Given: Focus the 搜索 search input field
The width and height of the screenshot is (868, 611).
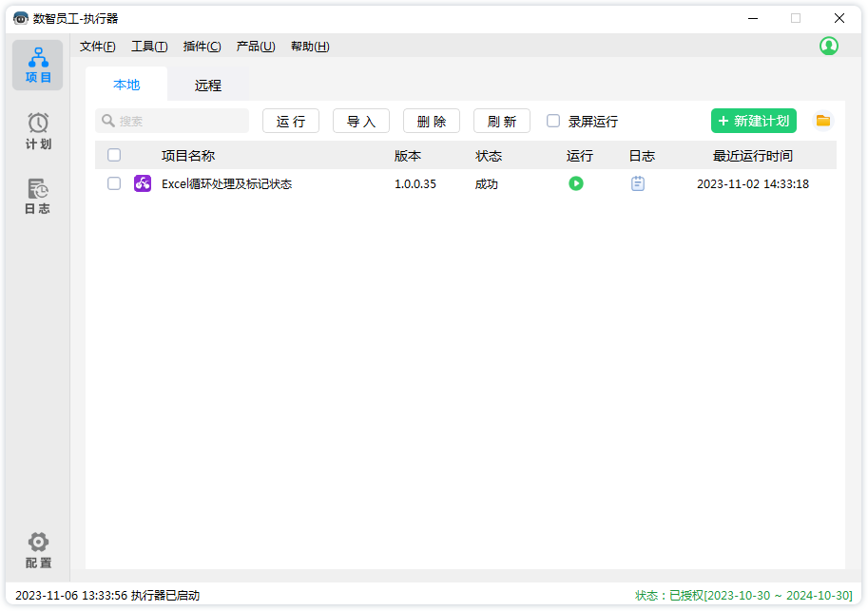Looking at the screenshot, I should [172, 121].
